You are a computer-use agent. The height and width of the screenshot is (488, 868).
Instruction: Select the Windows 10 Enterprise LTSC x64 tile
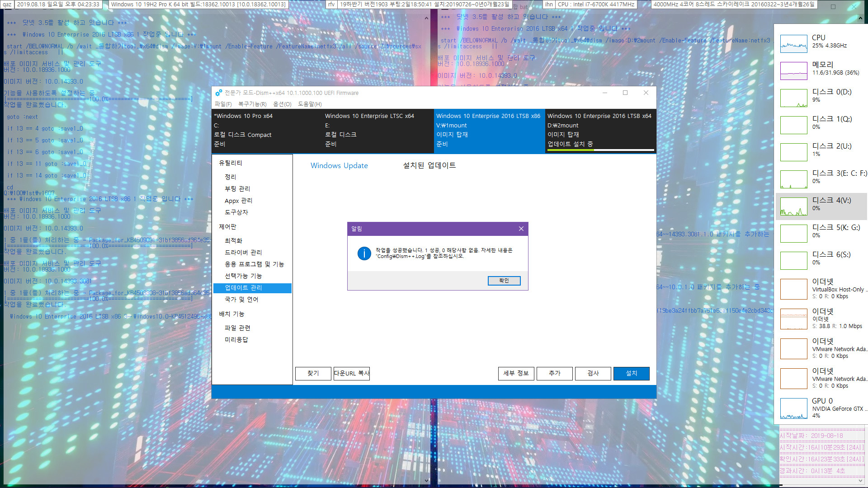378,131
